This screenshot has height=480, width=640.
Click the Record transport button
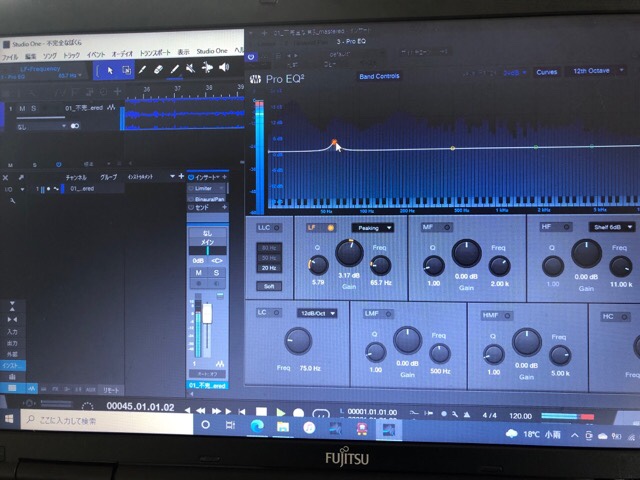click(x=299, y=413)
